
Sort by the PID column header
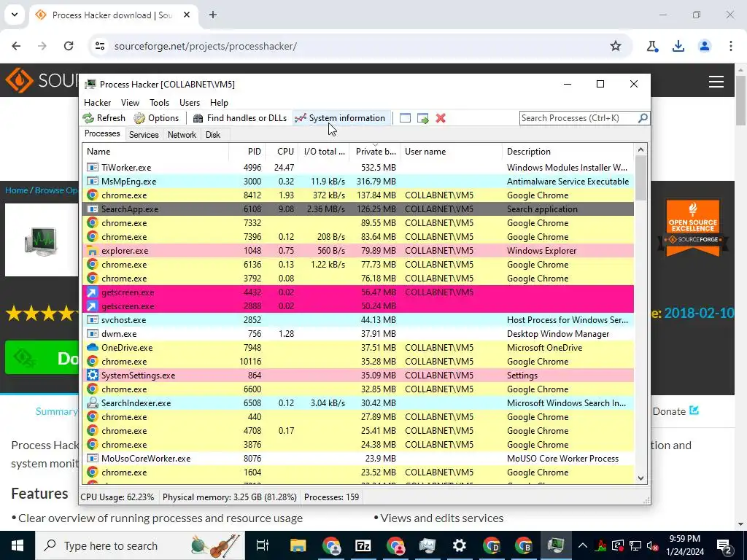(x=247, y=152)
